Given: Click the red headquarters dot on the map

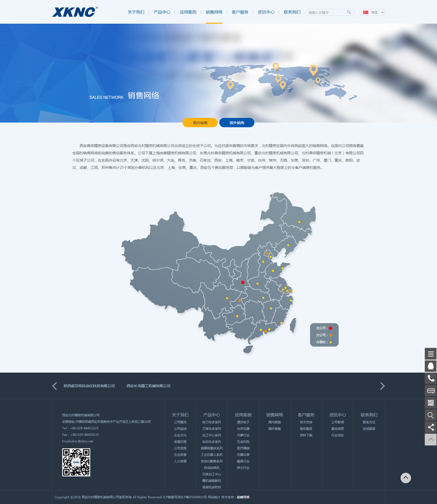Looking at the screenshot, I should 243,282.
